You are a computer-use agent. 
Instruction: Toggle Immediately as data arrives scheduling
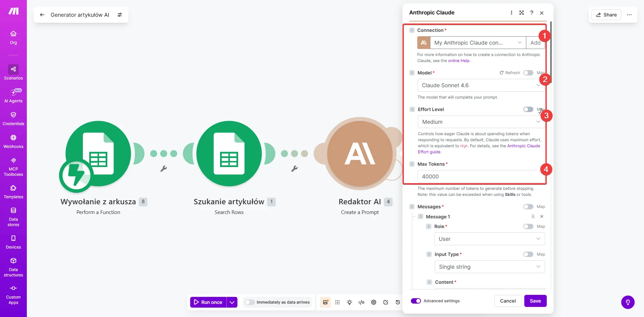[x=250, y=302]
